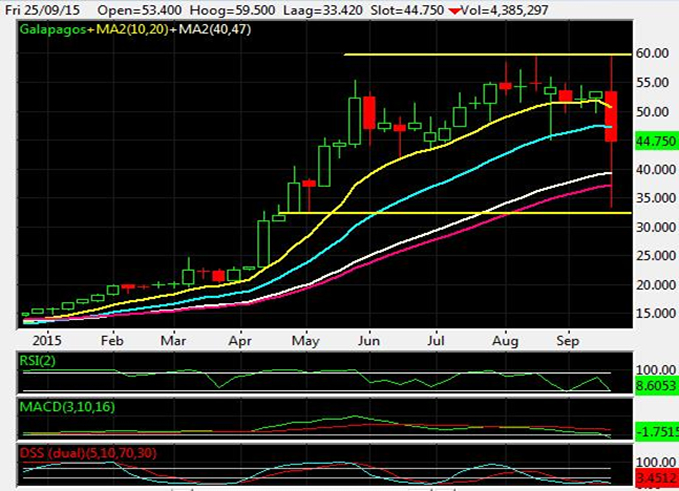This screenshot has width=679, height=491.
Task: Click the last large red candle in September
Action: (610, 116)
